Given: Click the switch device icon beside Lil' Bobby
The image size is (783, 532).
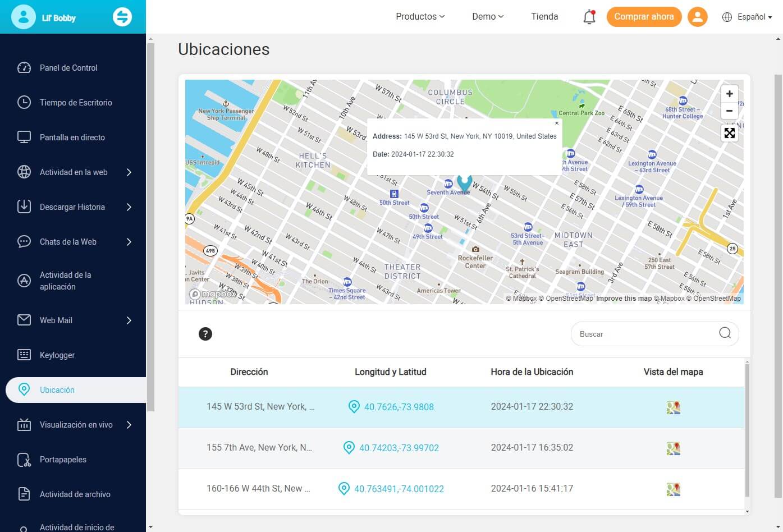Looking at the screenshot, I should pyautogui.click(x=122, y=17).
